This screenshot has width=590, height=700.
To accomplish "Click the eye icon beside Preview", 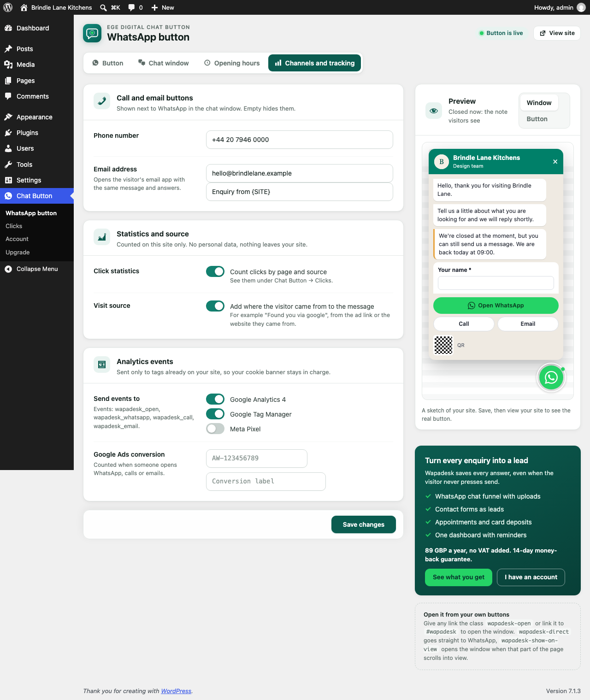I will (x=434, y=111).
